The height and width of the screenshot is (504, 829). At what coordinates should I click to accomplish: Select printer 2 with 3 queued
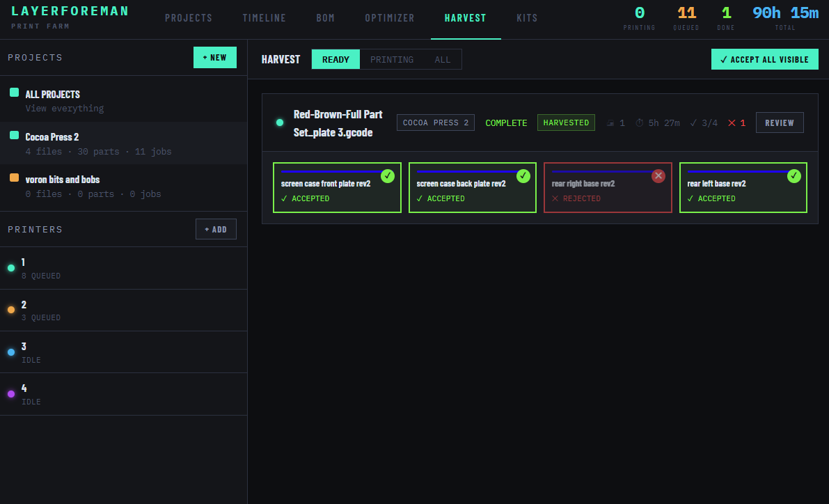click(123, 310)
